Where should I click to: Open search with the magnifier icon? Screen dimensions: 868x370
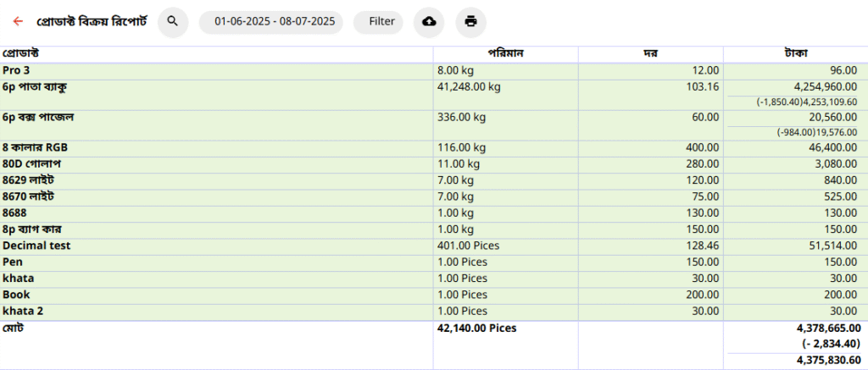coord(173,21)
